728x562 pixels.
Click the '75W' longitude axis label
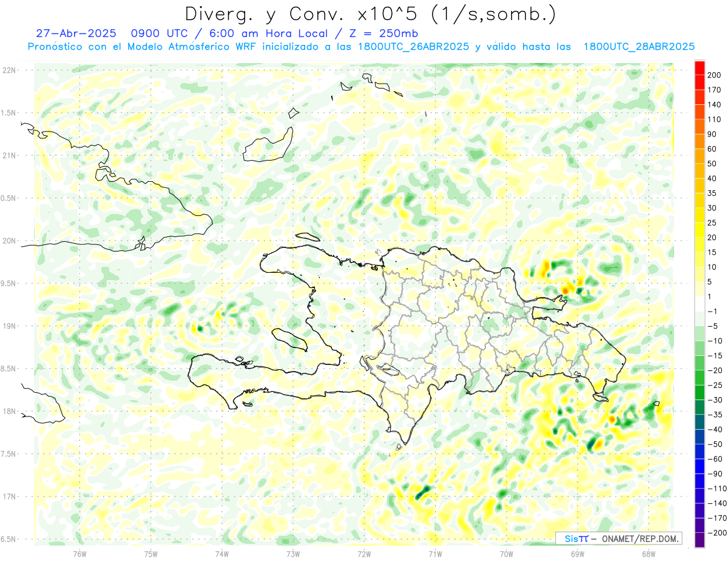point(151,554)
